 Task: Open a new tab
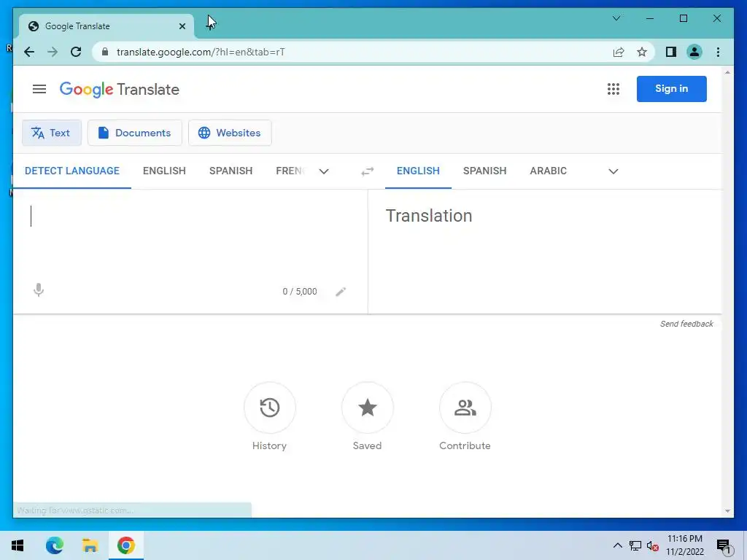coord(210,26)
